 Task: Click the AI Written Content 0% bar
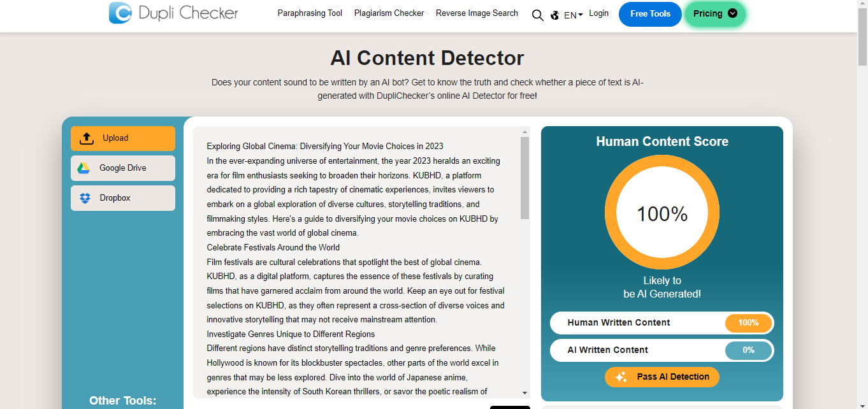[662, 350]
